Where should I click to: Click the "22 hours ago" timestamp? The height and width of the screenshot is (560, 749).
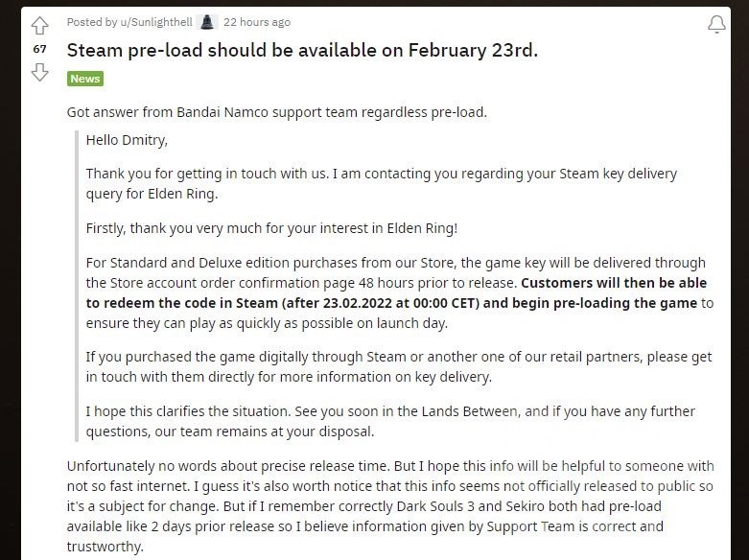pyautogui.click(x=257, y=22)
